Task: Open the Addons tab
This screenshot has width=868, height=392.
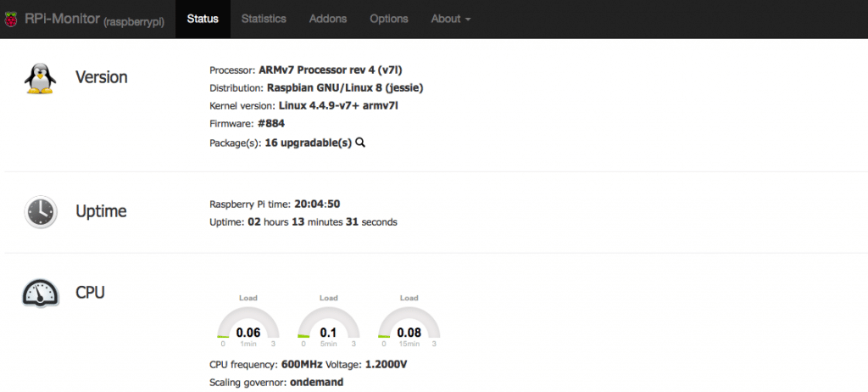Action: coord(328,19)
